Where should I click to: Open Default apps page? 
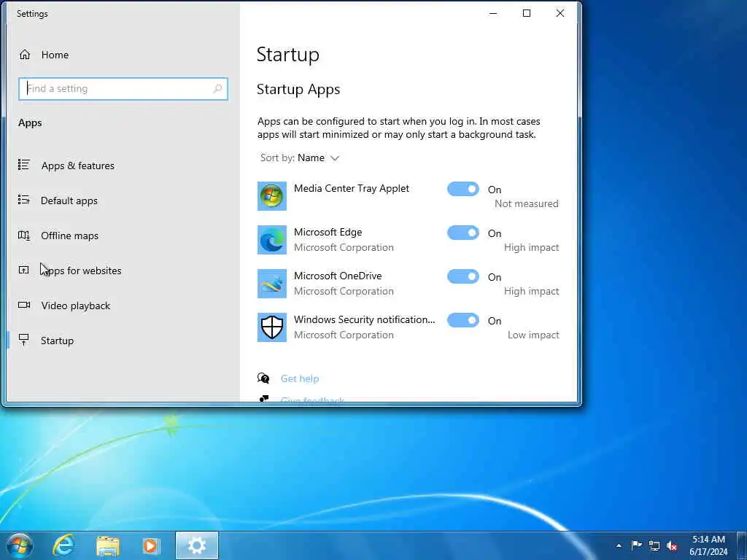click(69, 201)
